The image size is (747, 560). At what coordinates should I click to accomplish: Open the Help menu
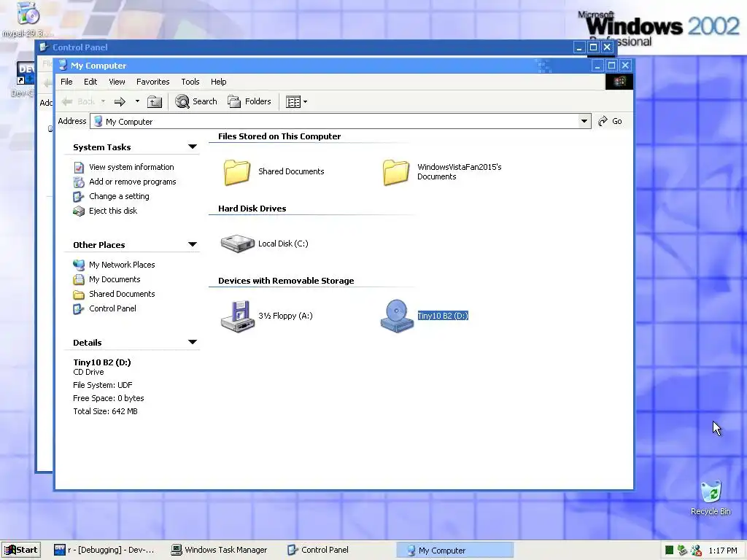tap(219, 82)
